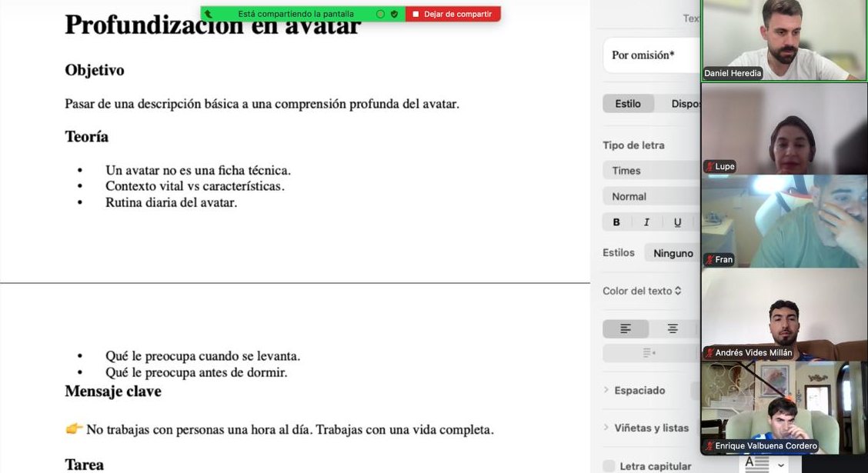Screen dimensions: 868x473
Task: Open the Ninguno character styles dropdown
Action: click(673, 253)
